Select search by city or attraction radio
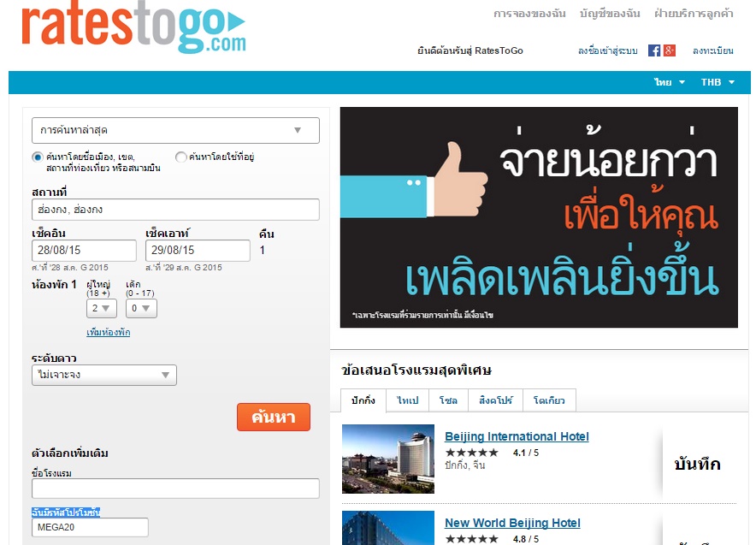 38,157
